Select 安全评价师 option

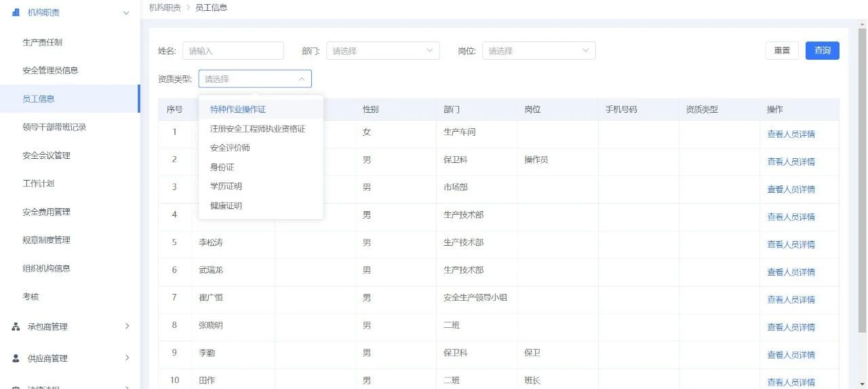[x=230, y=147]
